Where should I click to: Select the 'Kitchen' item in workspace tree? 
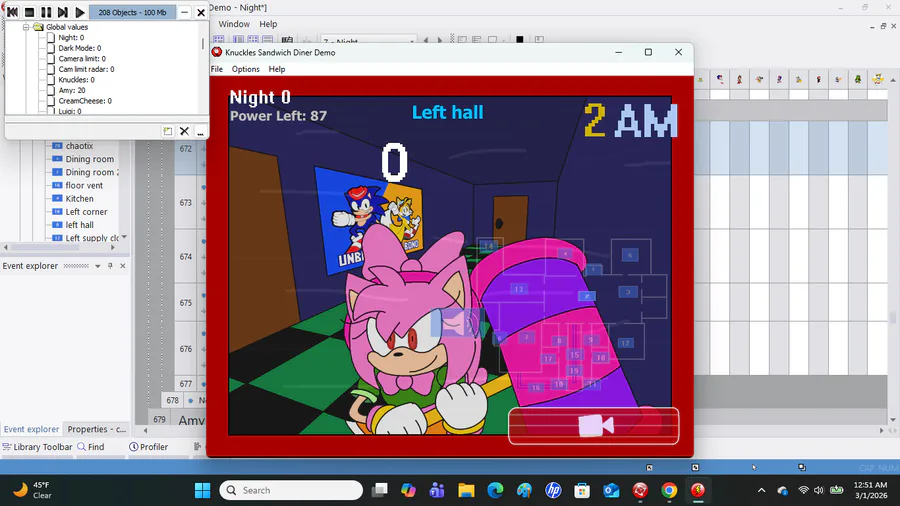pyautogui.click(x=79, y=198)
